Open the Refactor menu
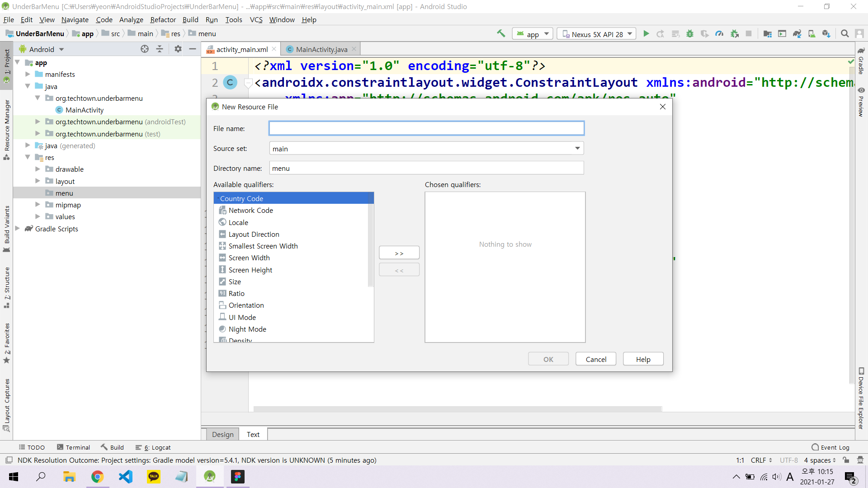 163,19
